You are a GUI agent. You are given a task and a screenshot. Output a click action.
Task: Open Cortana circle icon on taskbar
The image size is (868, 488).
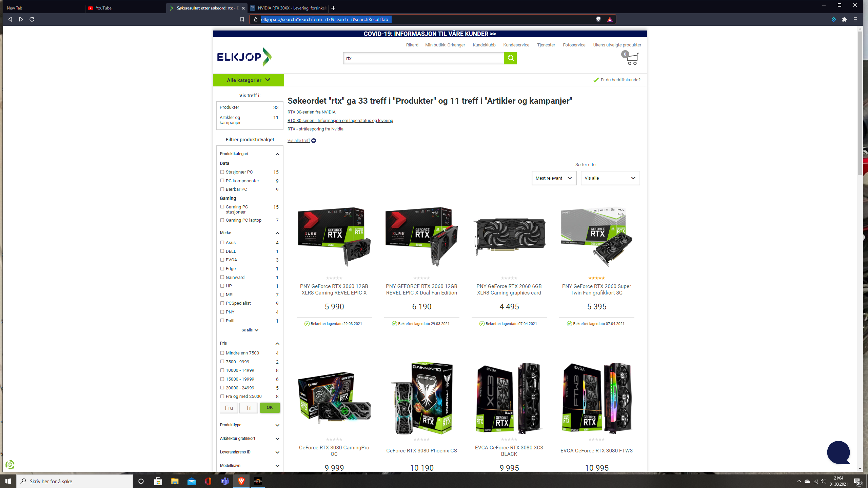click(x=141, y=481)
